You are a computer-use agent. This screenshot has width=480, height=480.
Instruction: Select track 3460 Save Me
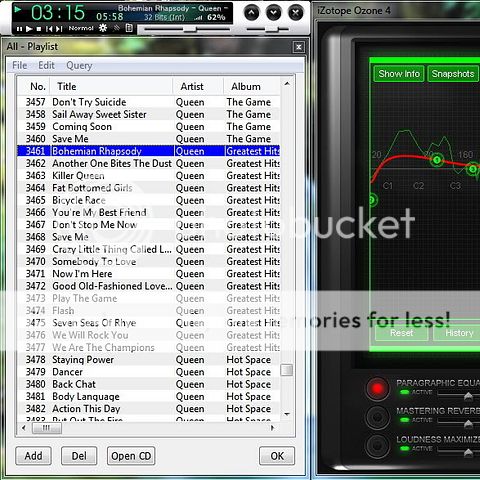tap(149, 139)
